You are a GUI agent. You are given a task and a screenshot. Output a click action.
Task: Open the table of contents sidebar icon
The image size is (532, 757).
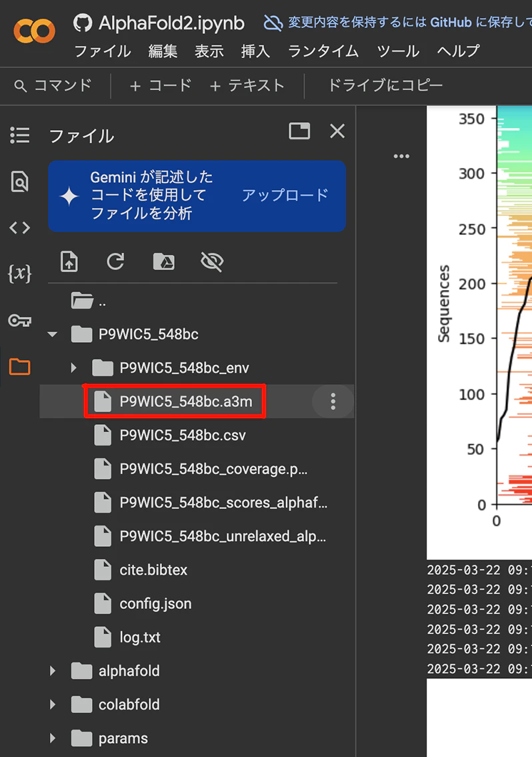(x=20, y=135)
